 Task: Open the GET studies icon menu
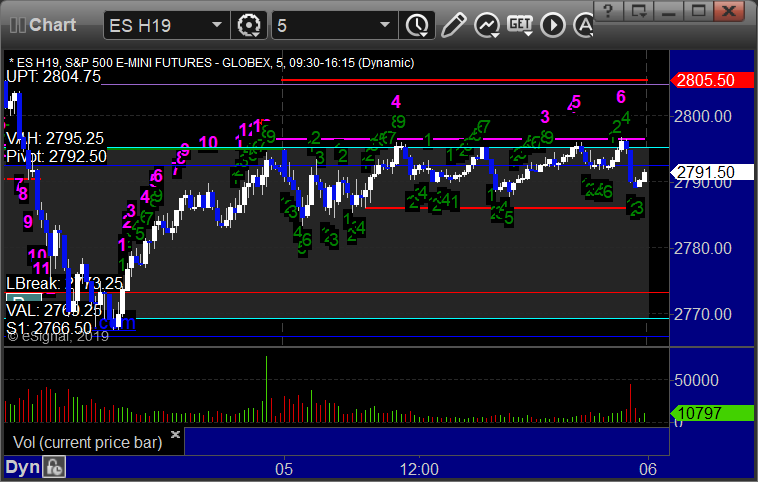[x=520, y=25]
